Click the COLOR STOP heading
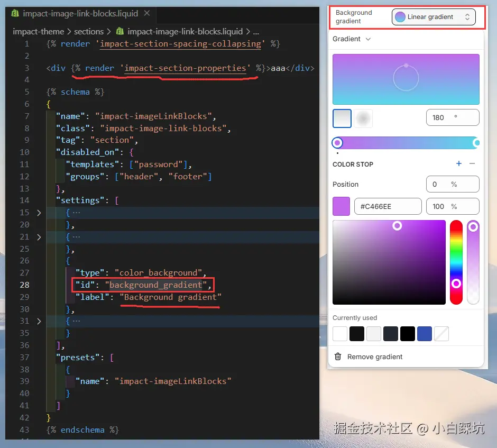This screenshot has width=497, height=448. tap(353, 164)
